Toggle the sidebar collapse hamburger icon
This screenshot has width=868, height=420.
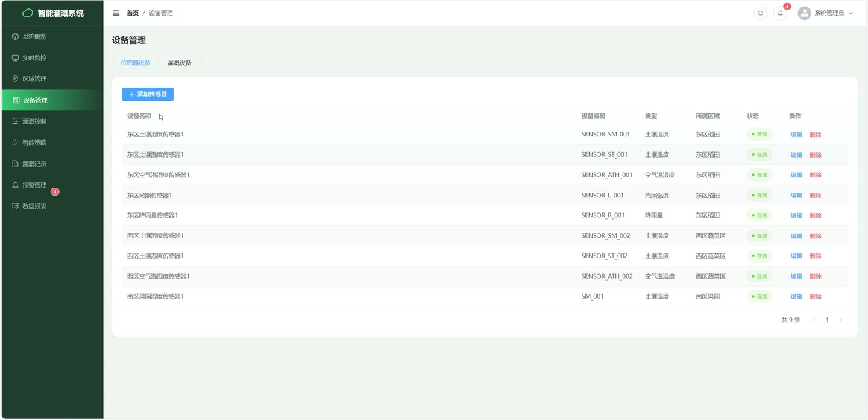coord(116,13)
